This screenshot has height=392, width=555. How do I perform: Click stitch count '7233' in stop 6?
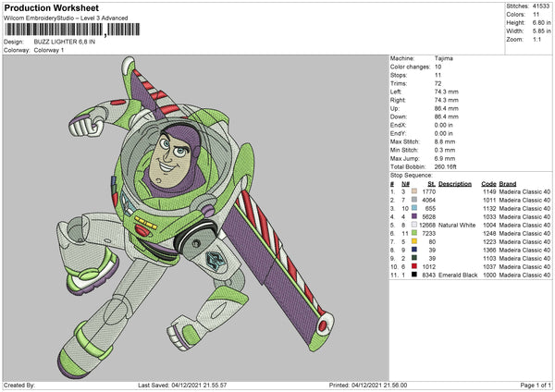[x=429, y=234]
